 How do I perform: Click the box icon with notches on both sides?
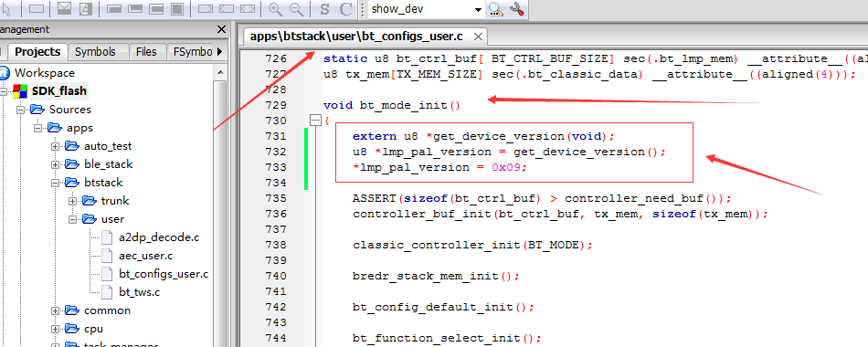pos(248,9)
